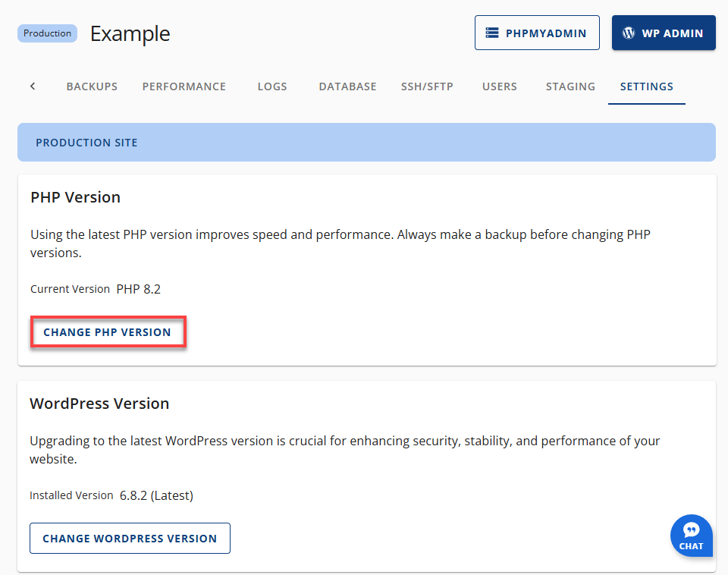Viewport: 728px width, 575px height.
Task: Click the left chevron to scroll tabs
Action: (33, 86)
